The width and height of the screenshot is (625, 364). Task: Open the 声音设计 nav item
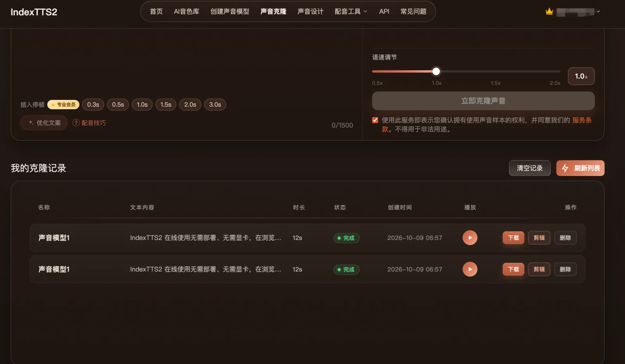tap(311, 11)
